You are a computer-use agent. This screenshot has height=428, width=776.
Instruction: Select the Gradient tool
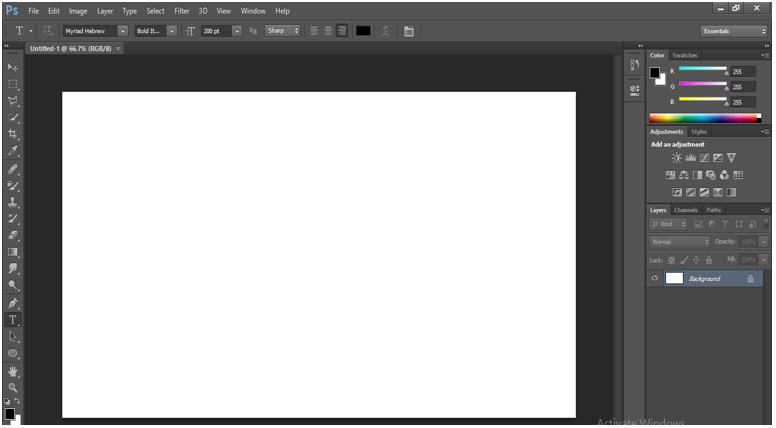pos(13,252)
